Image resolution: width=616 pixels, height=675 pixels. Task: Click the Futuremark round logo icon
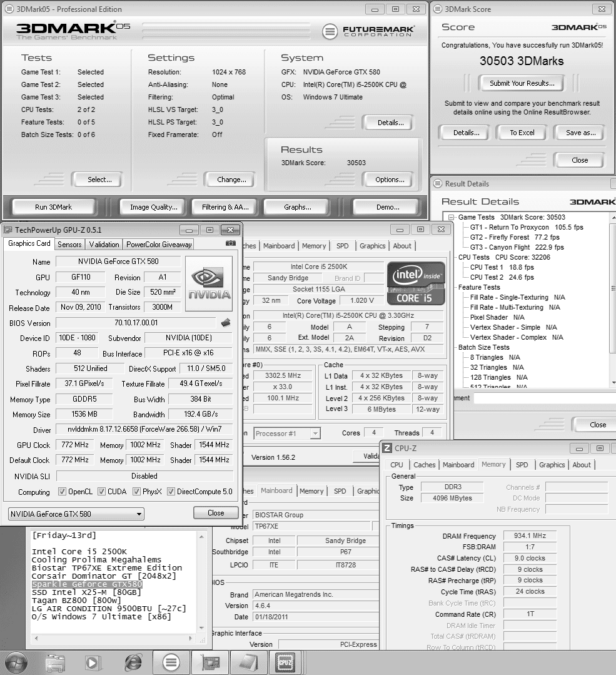click(x=330, y=31)
